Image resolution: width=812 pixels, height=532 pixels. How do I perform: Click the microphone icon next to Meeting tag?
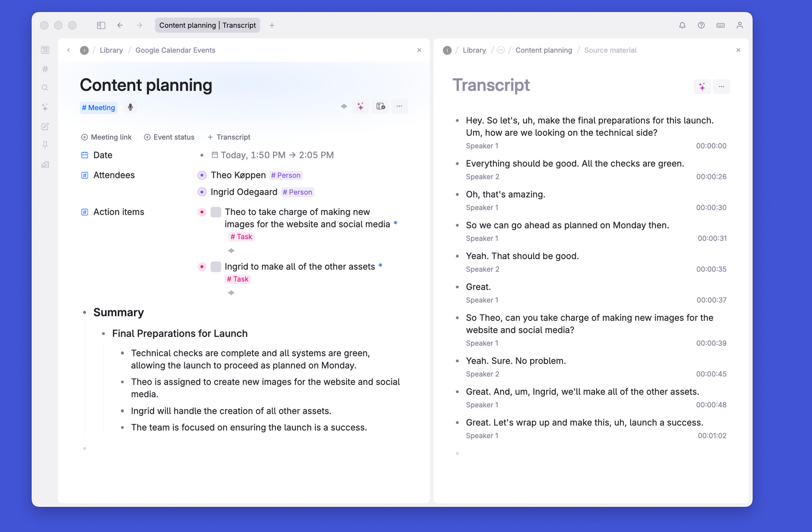[x=130, y=107]
